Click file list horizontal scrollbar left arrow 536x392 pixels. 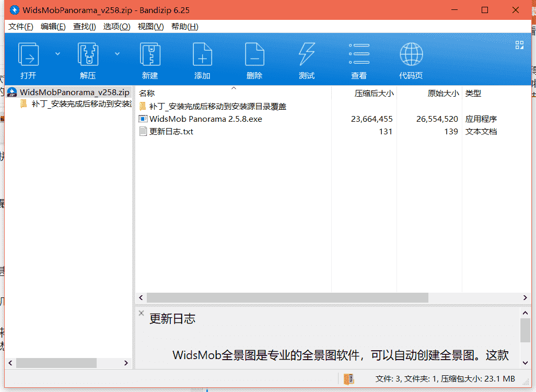tap(141, 297)
